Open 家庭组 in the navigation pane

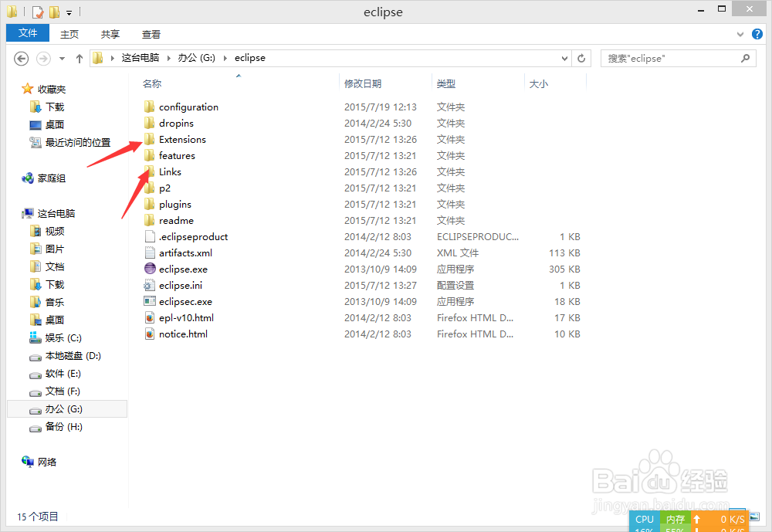[x=51, y=178]
